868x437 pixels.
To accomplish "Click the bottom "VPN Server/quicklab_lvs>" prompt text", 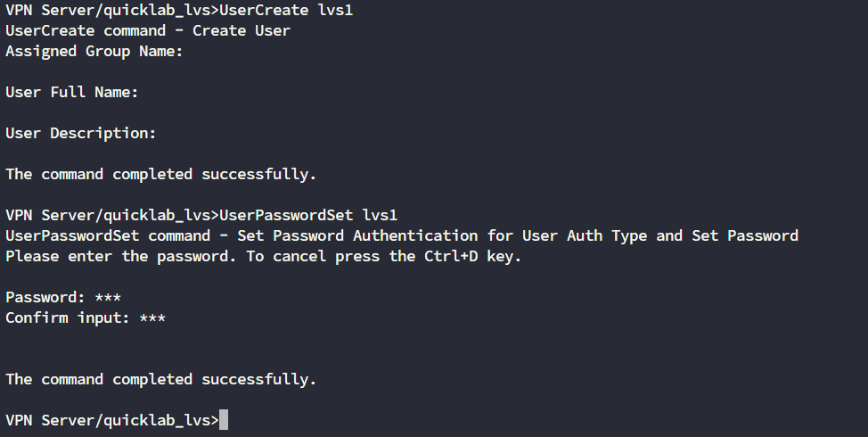I will (112, 420).
